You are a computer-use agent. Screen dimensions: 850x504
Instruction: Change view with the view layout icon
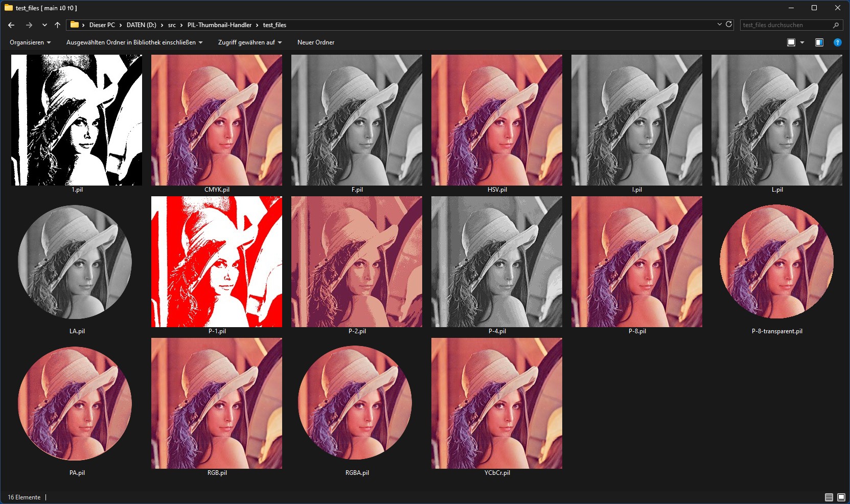point(791,42)
